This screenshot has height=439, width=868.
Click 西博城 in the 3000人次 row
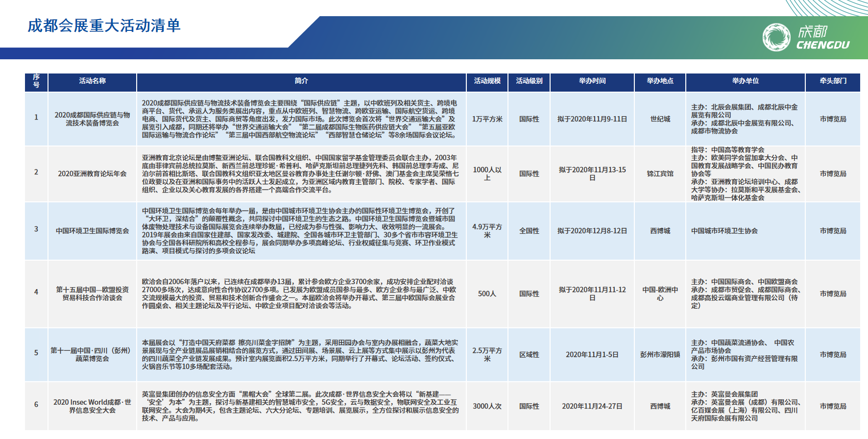(660, 406)
